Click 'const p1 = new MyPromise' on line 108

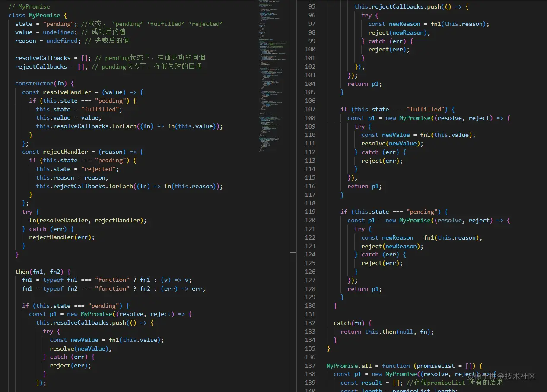pyautogui.click(x=429, y=118)
